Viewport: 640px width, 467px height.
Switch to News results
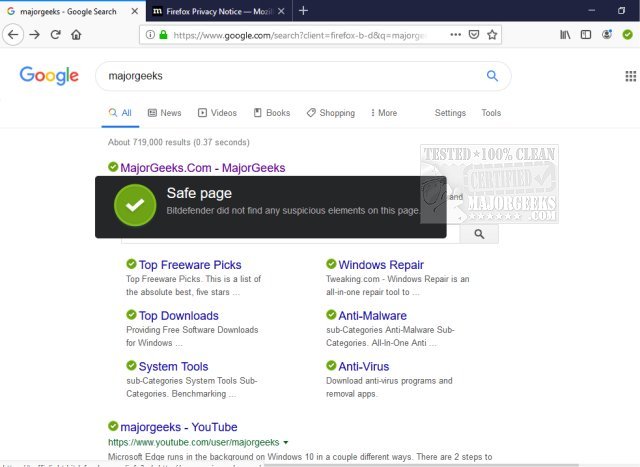[x=164, y=113]
